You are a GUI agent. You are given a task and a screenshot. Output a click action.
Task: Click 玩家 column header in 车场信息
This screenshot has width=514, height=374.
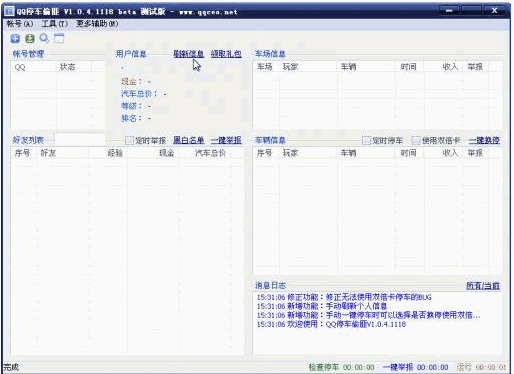pyautogui.click(x=308, y=67)
